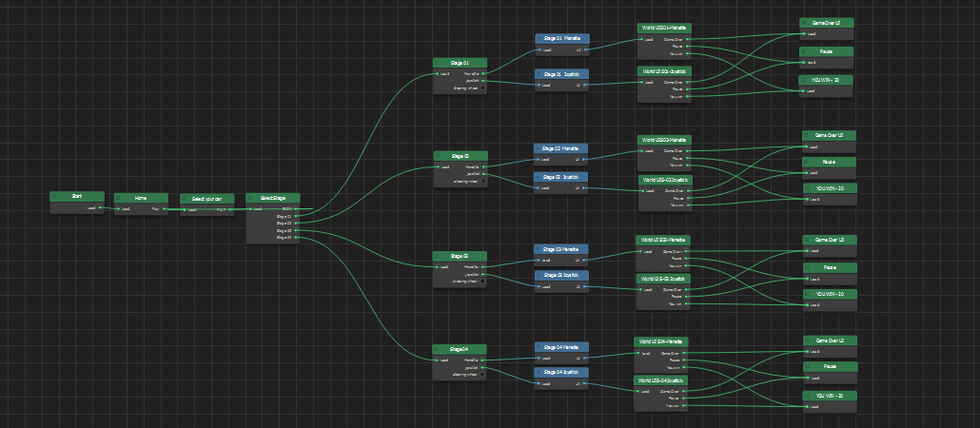
Task: Select the Stage 03 Manette node
Action: pyautogui.click(x=561, y=249)
